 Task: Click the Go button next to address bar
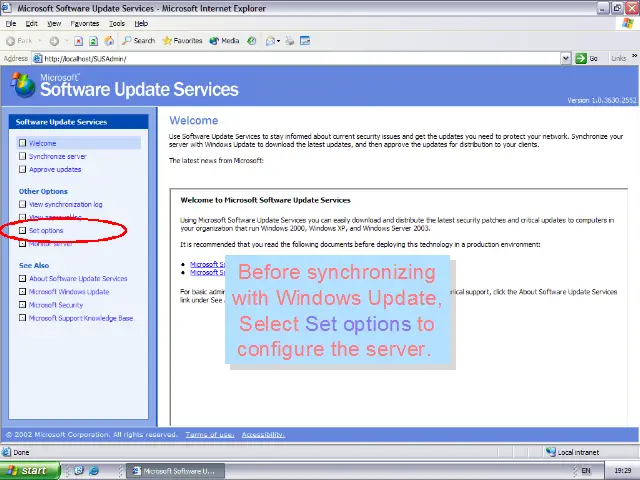coord(587,58)
